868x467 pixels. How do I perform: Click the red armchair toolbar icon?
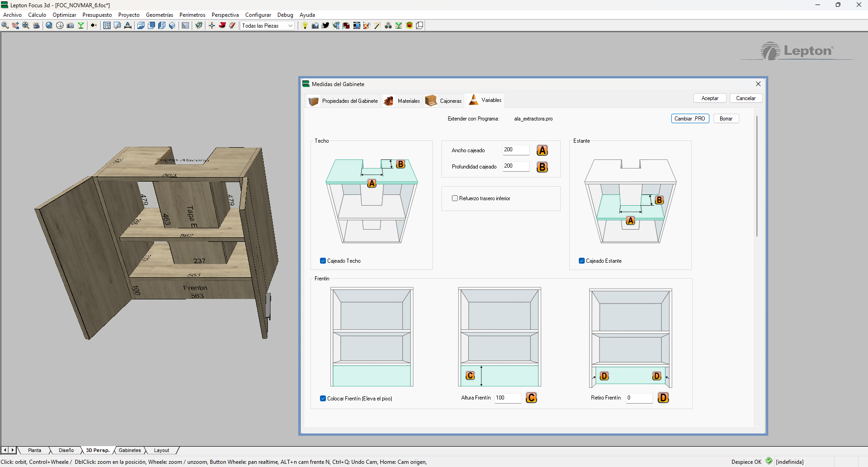(222, 25)
